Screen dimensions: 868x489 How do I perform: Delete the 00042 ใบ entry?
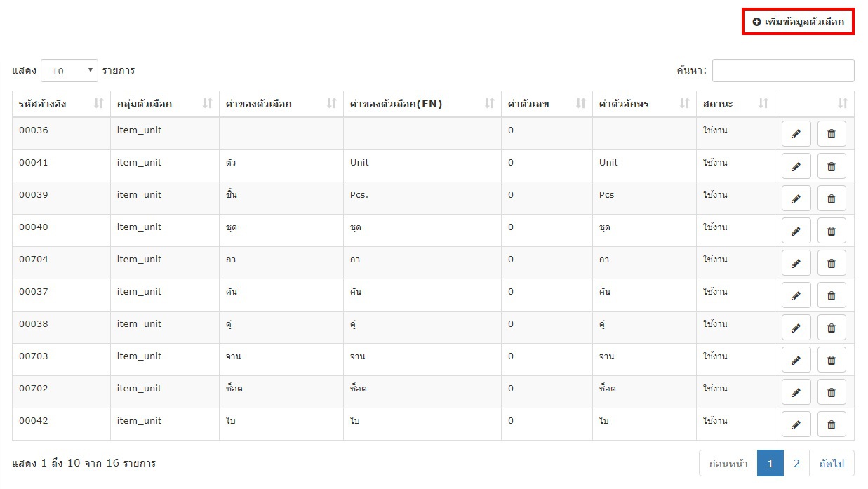point(832,424)
